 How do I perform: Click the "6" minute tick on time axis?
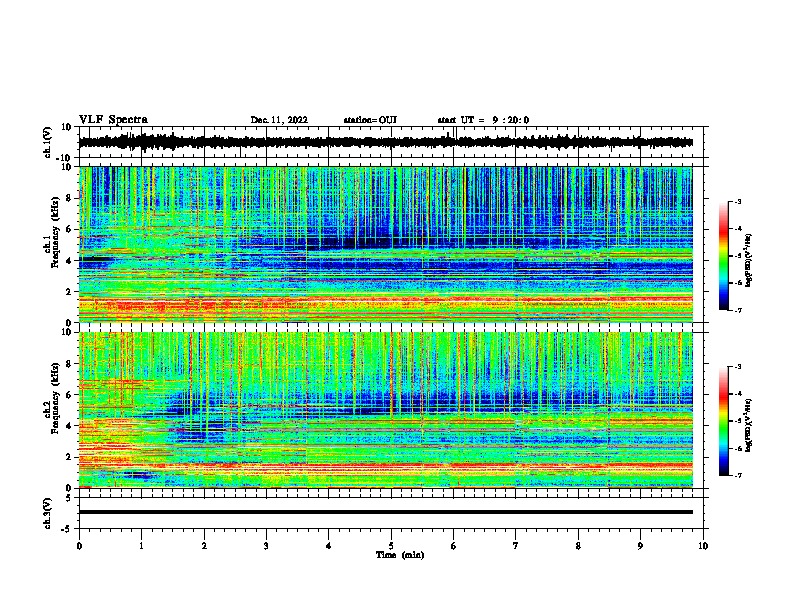point(453,546)
